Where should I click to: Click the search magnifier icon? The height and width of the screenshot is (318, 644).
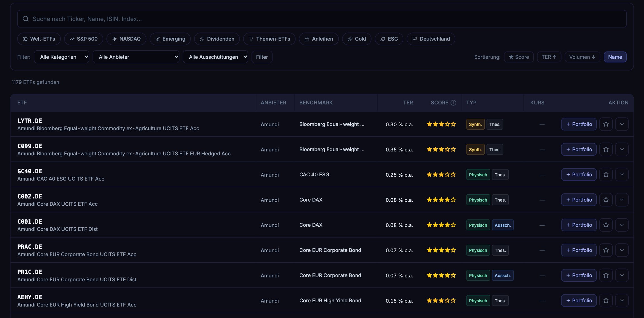tap(25, 19)
